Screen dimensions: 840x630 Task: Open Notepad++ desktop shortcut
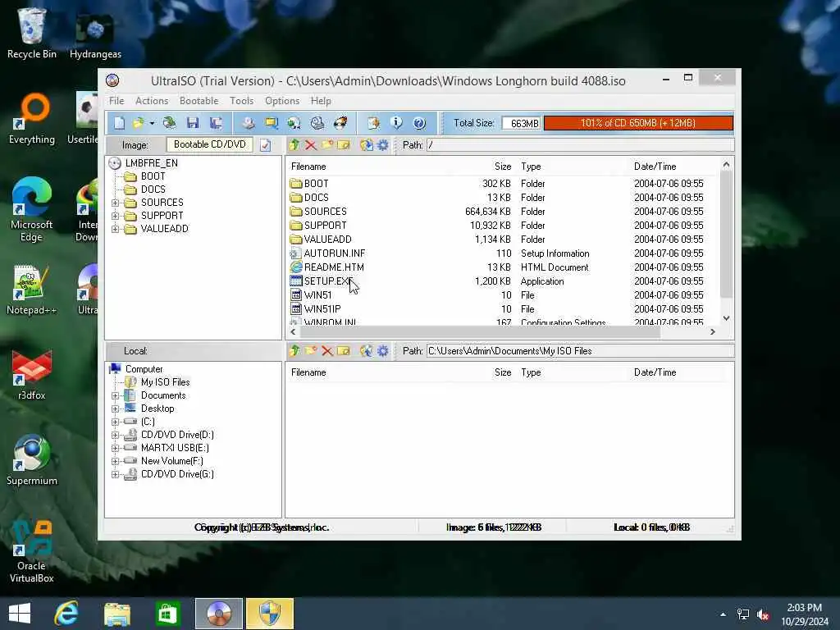tap(31, 290)
